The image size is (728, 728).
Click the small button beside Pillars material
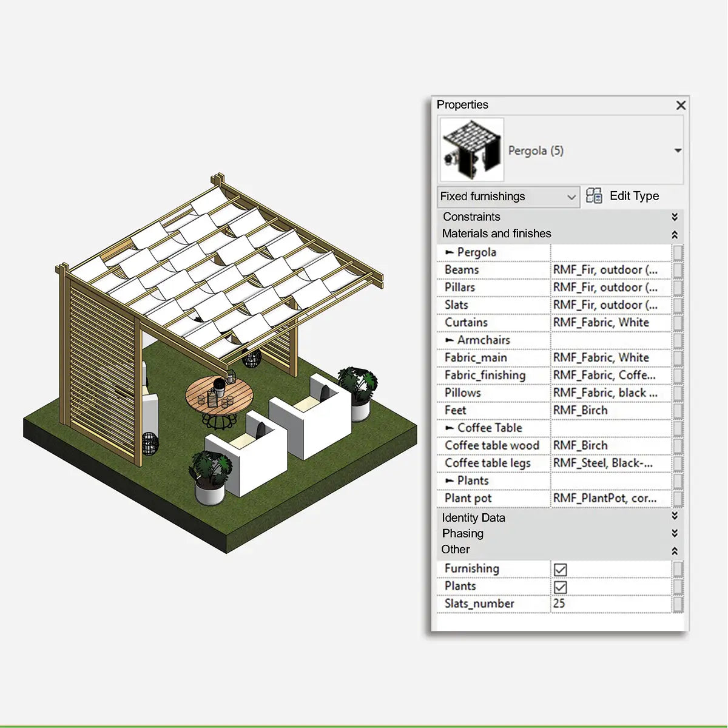tap(678, 288)
